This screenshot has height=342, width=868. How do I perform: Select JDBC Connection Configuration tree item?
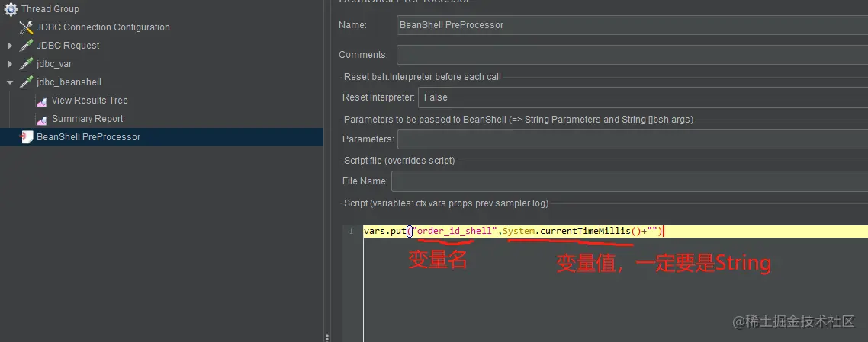pyautogui.click(x=103, y=27)
